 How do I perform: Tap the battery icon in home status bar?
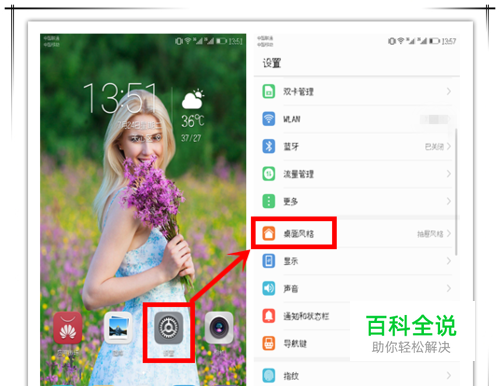pos(221,41)
